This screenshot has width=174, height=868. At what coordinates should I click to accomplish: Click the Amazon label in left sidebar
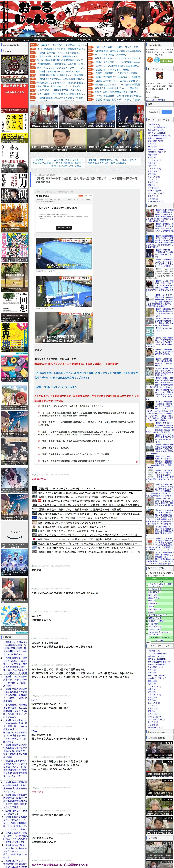coord(7,51)
